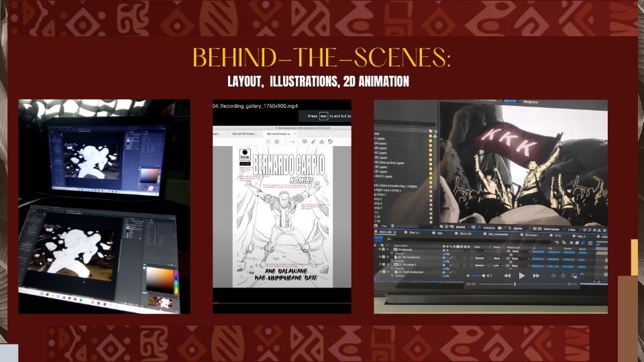Click the Bernardo Carpio Komiks cover image
The width and height of the screenshot is (644, 362).
[282, 215]
